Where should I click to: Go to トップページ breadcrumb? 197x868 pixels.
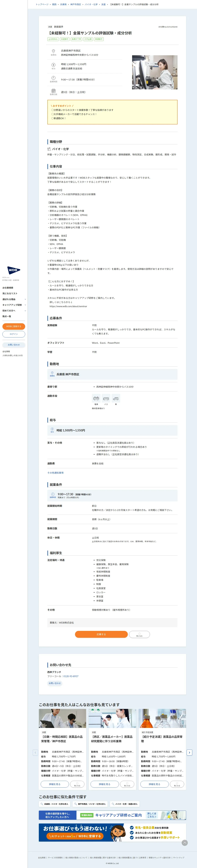(42, 4)
